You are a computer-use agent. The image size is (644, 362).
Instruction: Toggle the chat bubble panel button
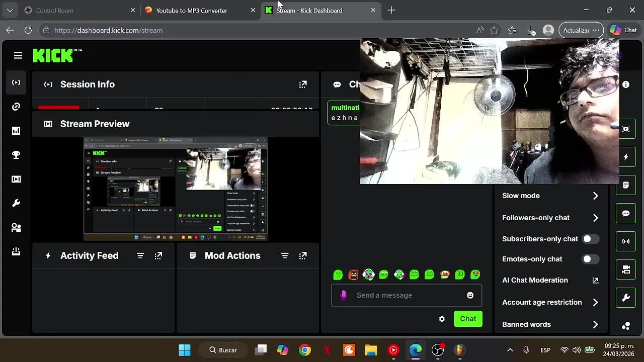626,213
